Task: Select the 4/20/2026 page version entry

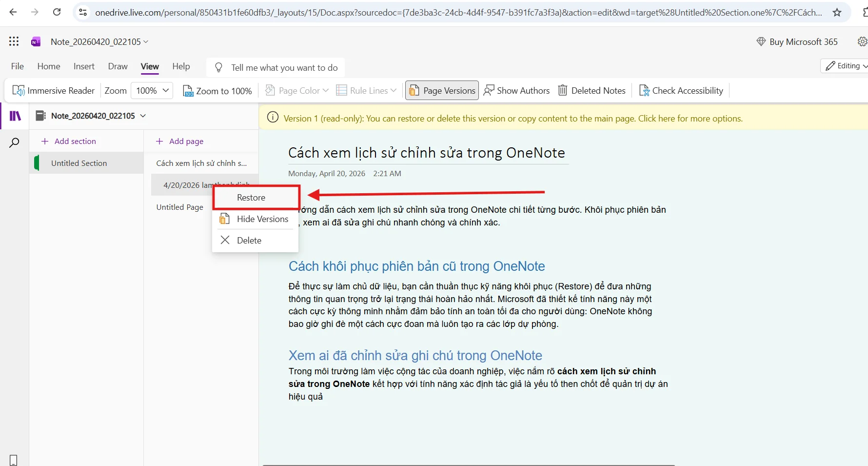Action: 205,185
